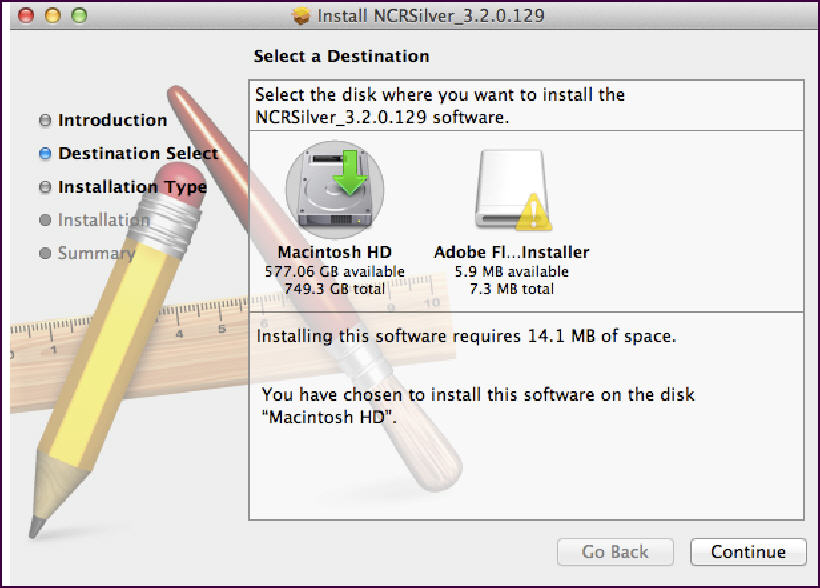Click the 7.3 MB total text
The height and width of the screenshot is (588, 820).
click(511, 289)
